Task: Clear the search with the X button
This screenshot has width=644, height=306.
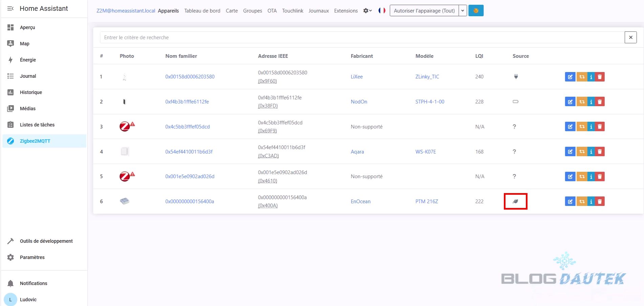Action: (630, 38)
